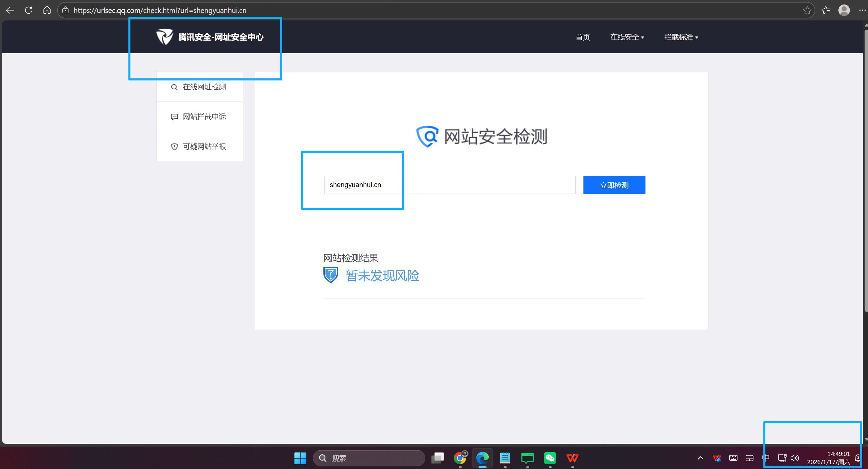Viewport: 868px width, 469px height.
Task: Launch WPS Office from taskbar
Action: coord(573,458)
